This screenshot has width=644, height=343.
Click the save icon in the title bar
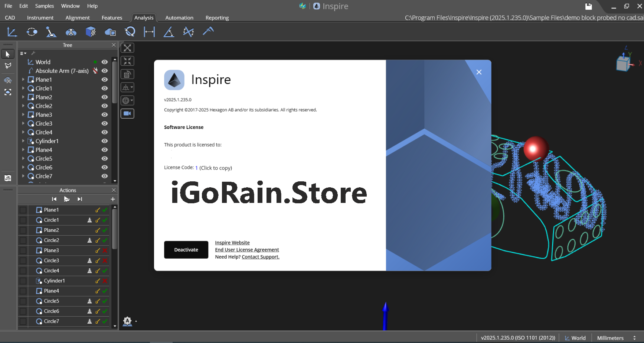[588, 6]
